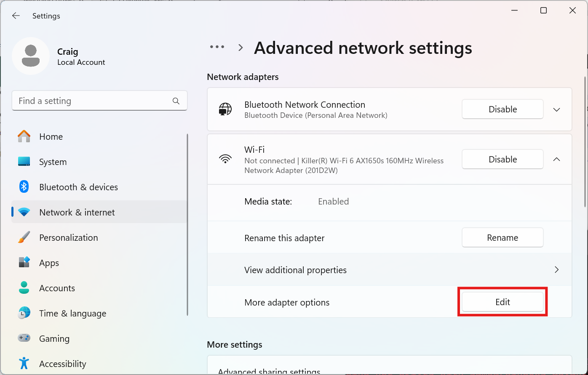The image size is (588, 375).
Task: Click the search magnifier icon
Action: pyautogui.click(x=176, y=101)
